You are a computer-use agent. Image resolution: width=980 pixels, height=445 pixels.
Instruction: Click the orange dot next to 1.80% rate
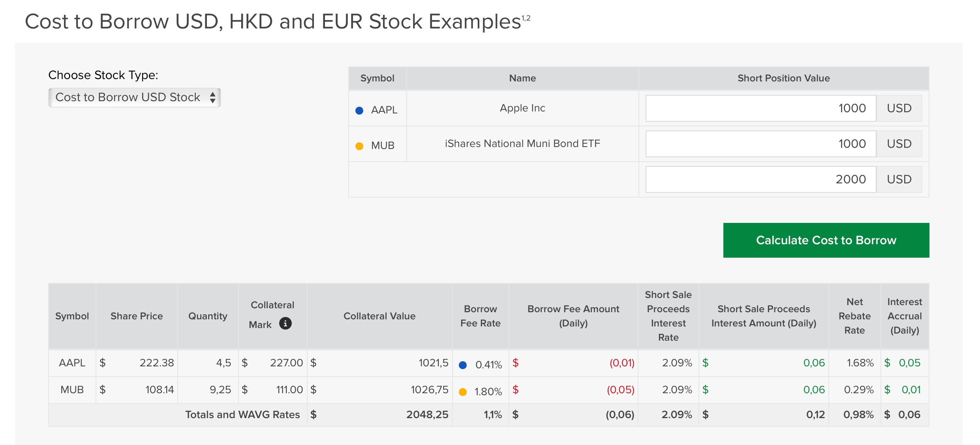(463, 392)
